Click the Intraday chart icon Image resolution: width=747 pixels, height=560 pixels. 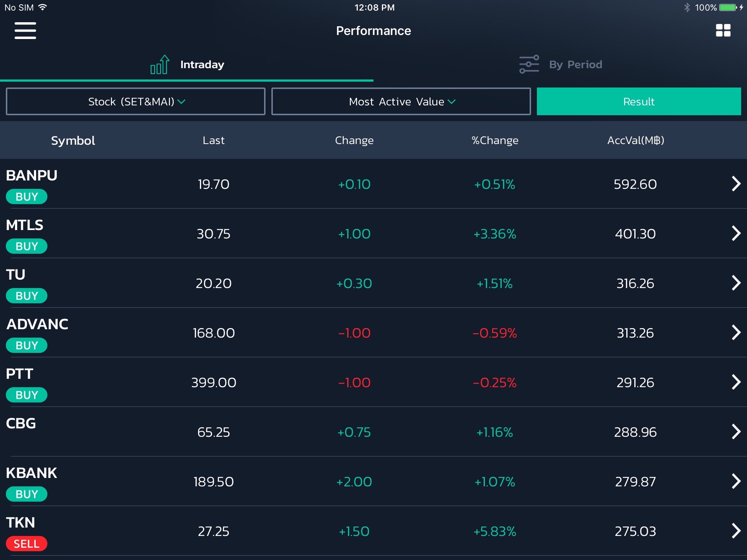tap(160, 65)
